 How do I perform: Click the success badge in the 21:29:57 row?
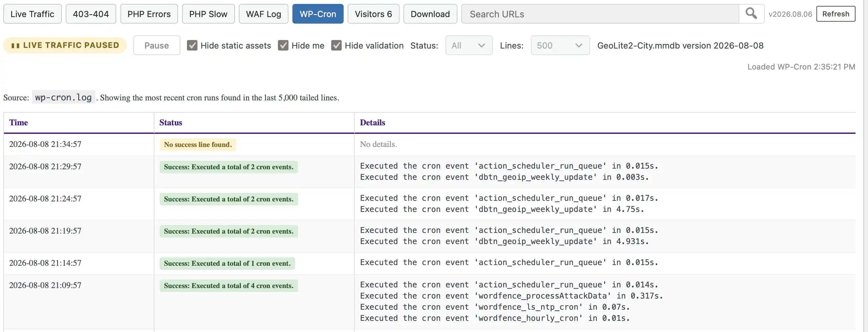tap(228, 167)
